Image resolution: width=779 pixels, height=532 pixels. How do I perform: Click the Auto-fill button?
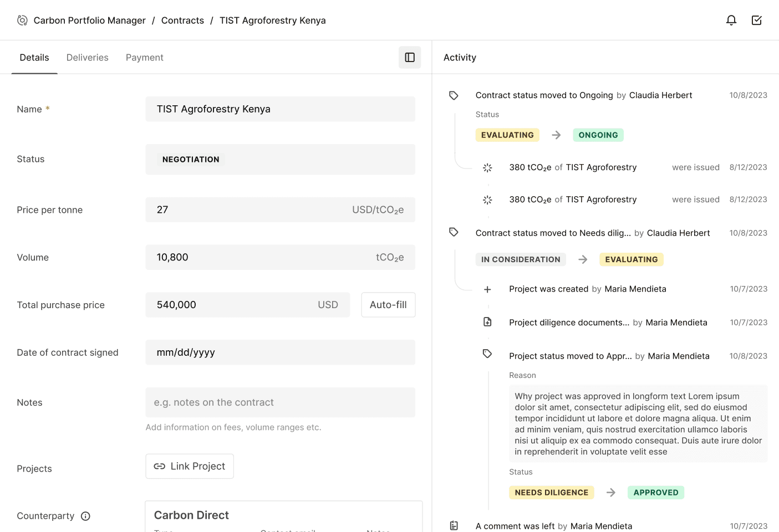(x=388, y=305)
